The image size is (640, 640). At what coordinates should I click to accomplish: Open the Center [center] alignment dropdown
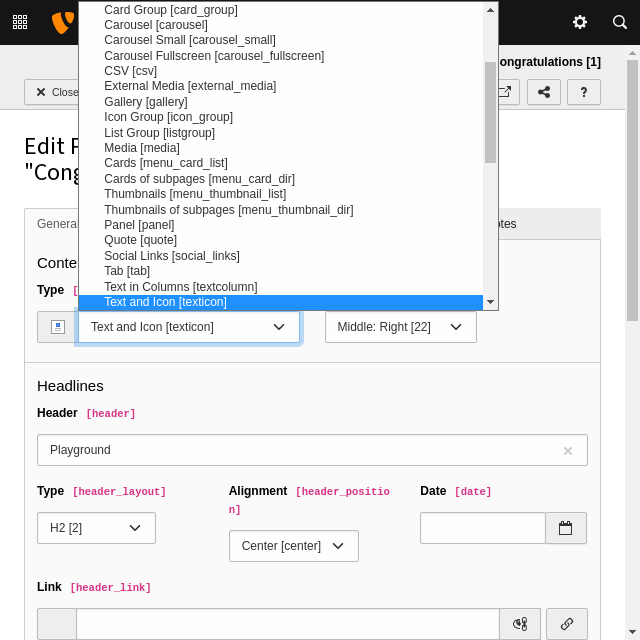coord(294,546)
